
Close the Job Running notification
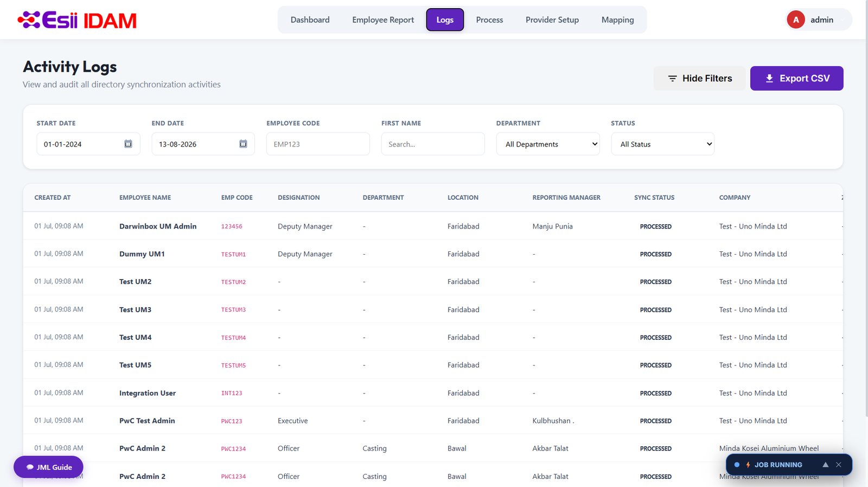click(x=839, y=465)
